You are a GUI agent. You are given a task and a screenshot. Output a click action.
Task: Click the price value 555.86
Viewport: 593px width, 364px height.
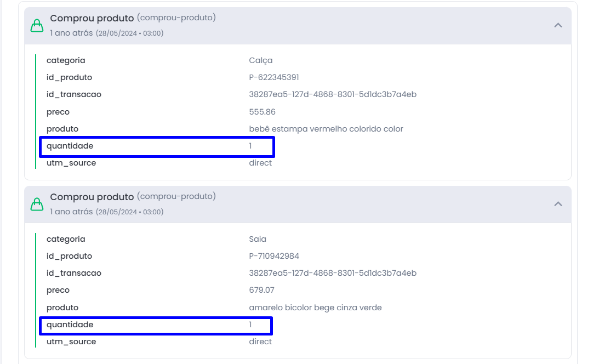pyautogui.click(x=262, y=112)
